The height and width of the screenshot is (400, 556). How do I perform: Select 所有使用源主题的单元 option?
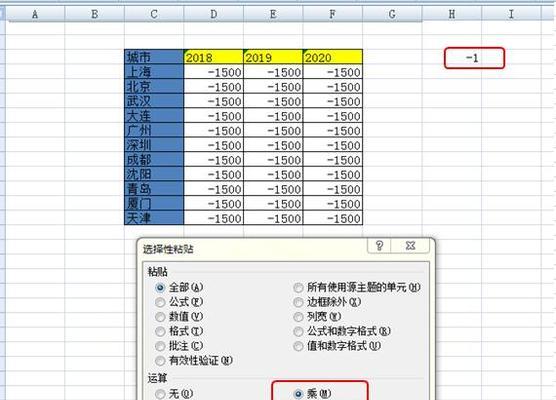[299, 288]
